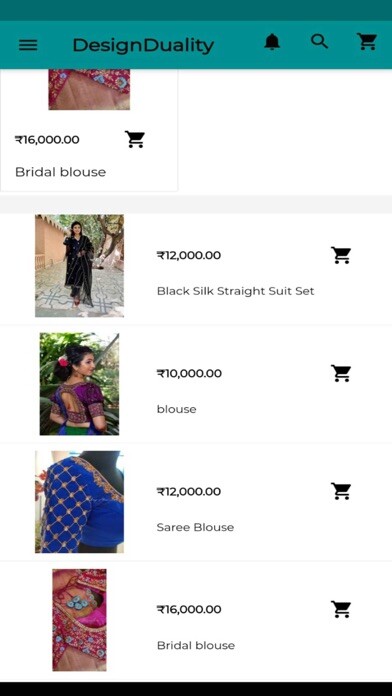Select the Saree Blouse product name
Viewport: 392px width, 696px height.
pos(195,527)
